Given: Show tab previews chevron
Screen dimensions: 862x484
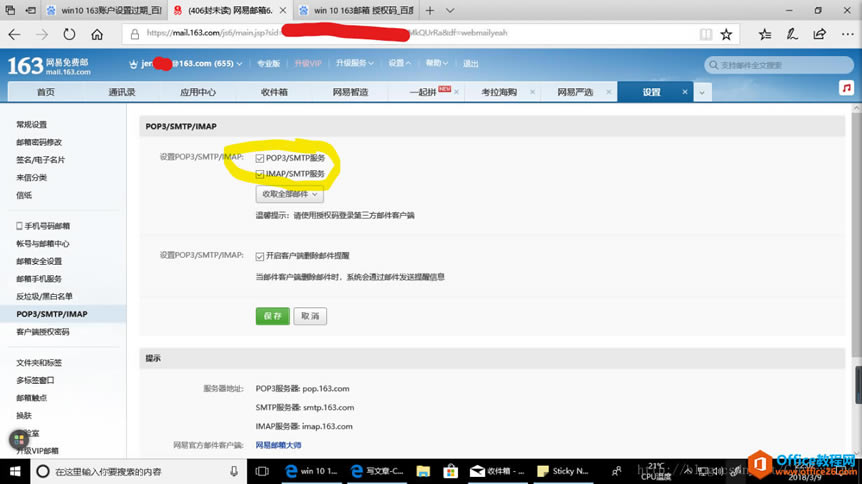Looking at the screenshot, I should pos(450,10).
